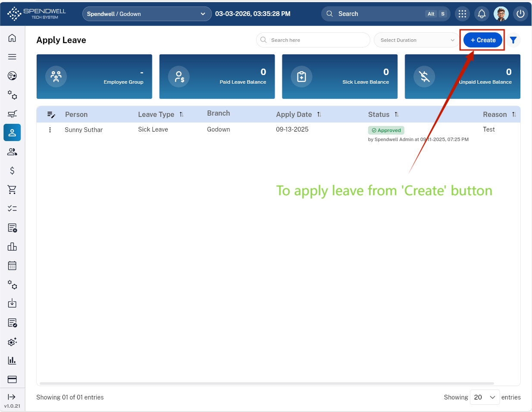532x412 pixels.
Task: Sort the table by Reason
Action: pos(514,114)
